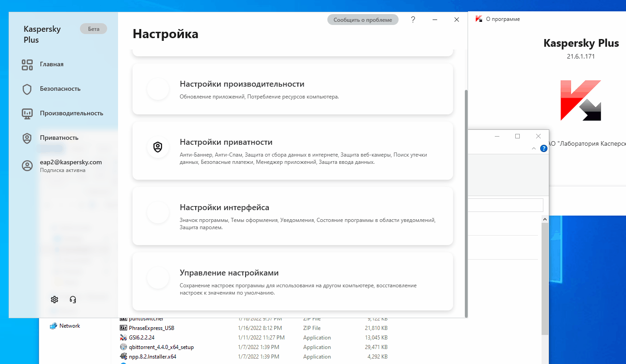Select the GSI6.2.2.24 file name
The image size is (626, 364).
point(142,338)
